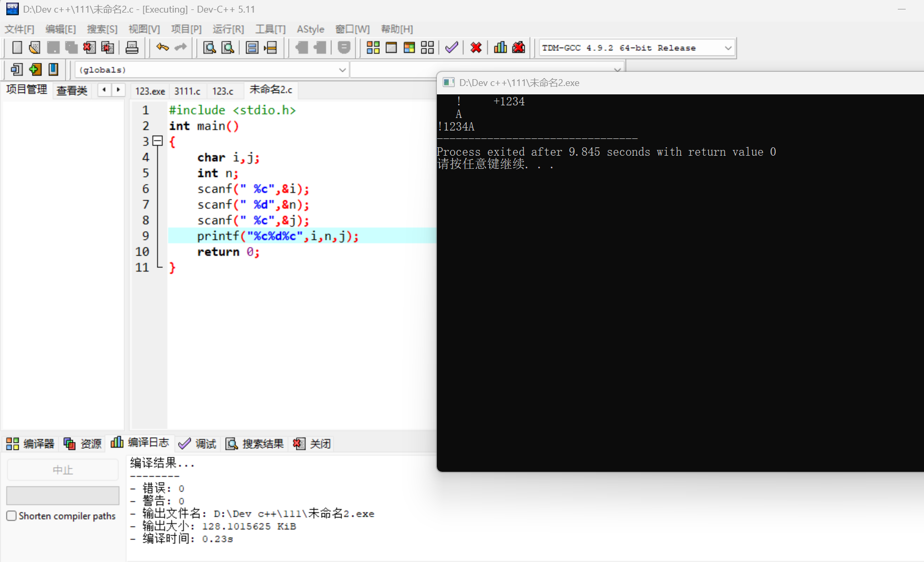The height and width of the screenshot is (562, 924).
Task: Open the 编辑[E] menu
Action: (61, 29)
